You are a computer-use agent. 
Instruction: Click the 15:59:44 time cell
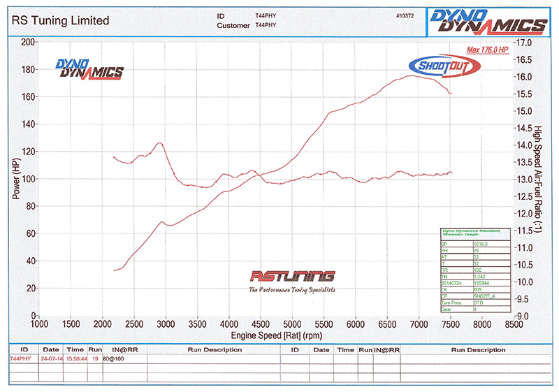tap(76, 358)
